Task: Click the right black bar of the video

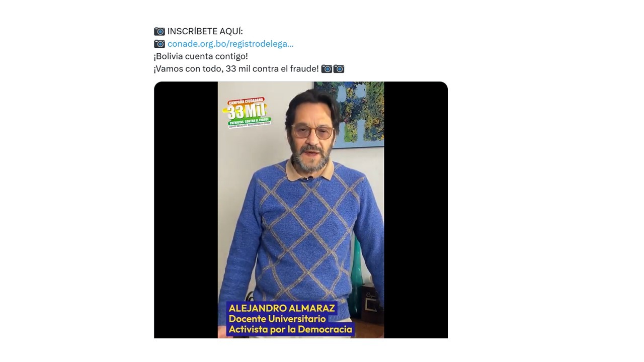Action: pos(416,210)
